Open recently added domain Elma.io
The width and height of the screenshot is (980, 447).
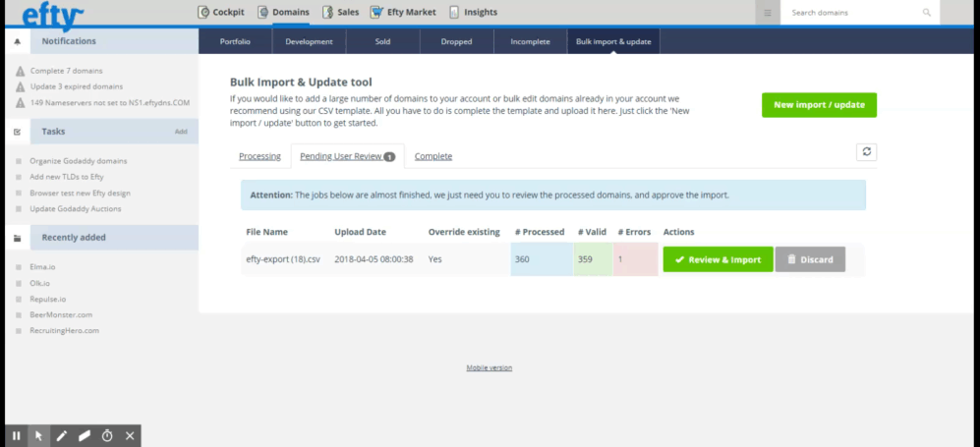(x=42, y=266)
